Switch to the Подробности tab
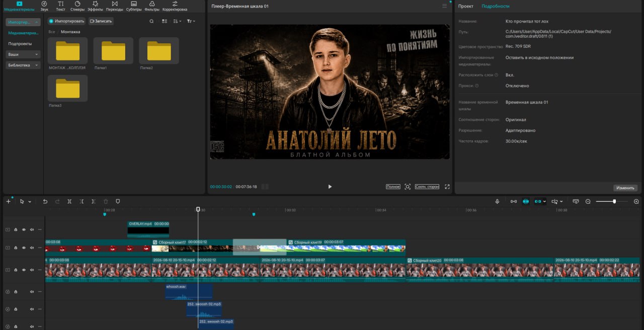The image size is (644, 330). point(496,6)
